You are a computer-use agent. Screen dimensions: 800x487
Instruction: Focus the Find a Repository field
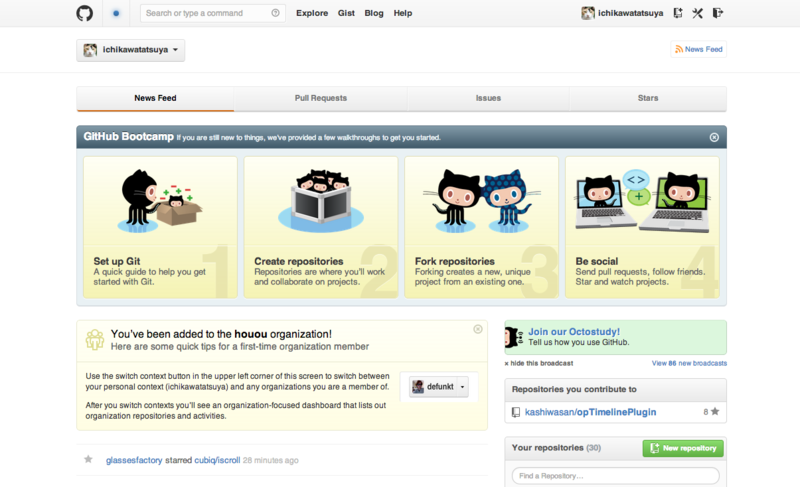tap(615, 476)
